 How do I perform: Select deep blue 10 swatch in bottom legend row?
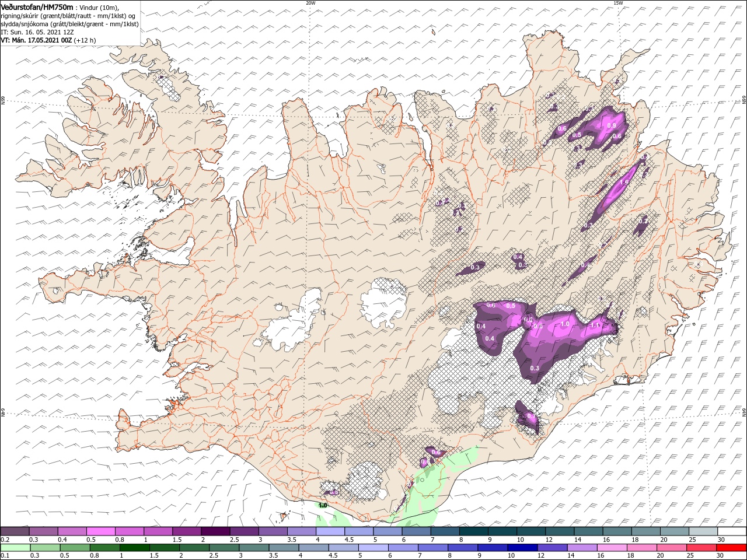point(522,548)
